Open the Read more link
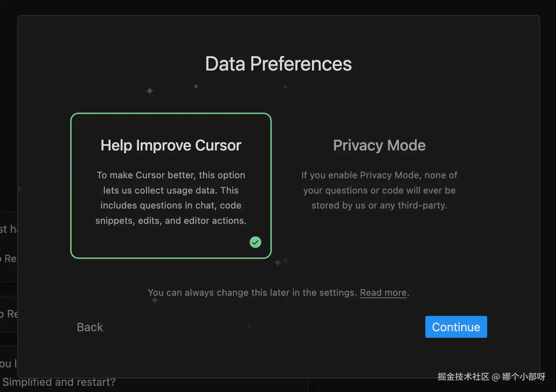Viewport: 556px width, 392px height. 383,293
